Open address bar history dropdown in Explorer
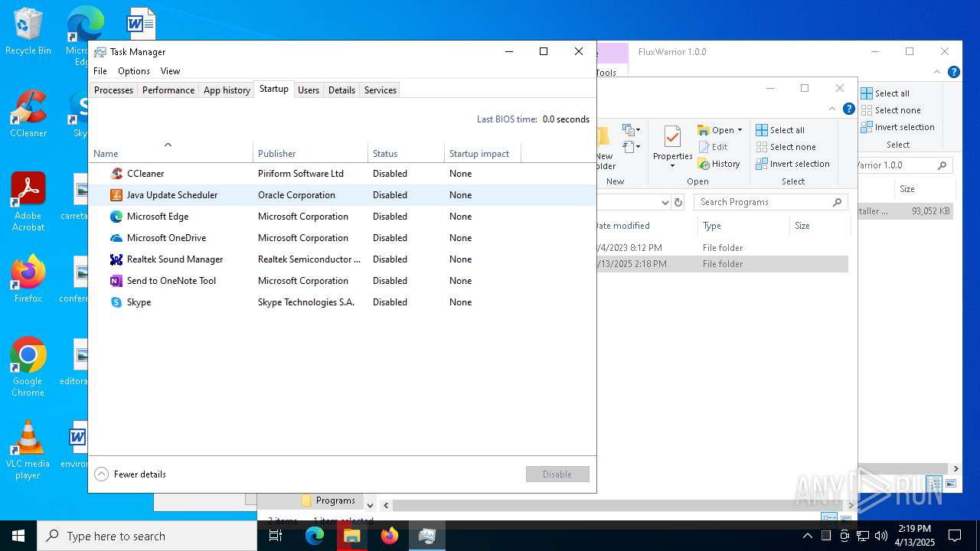This screenshot has width=980, height=551. tap(665, 202)
